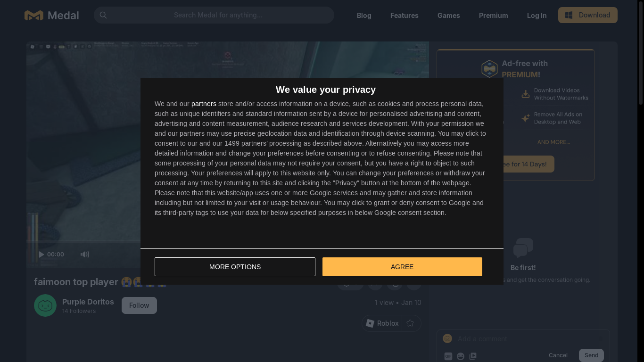Click the Purple Doritos avatar

coord(45,305)
